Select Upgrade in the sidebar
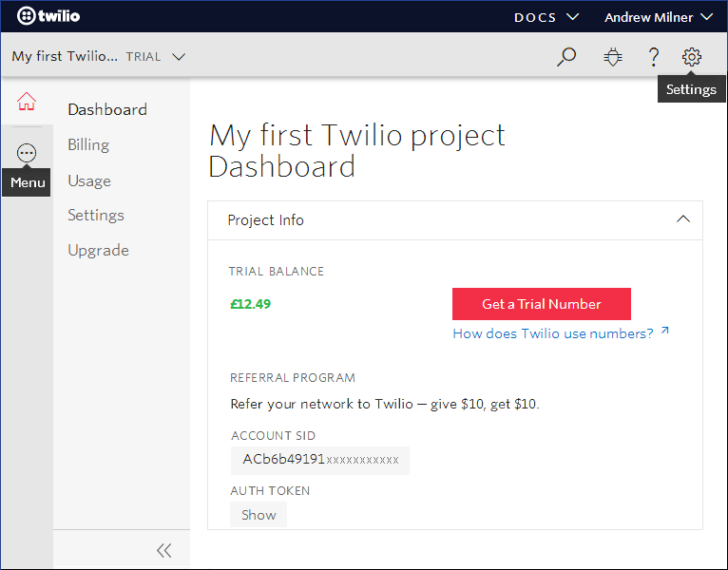Viewport: 728px width, 570px height. [x=98, y=250]
